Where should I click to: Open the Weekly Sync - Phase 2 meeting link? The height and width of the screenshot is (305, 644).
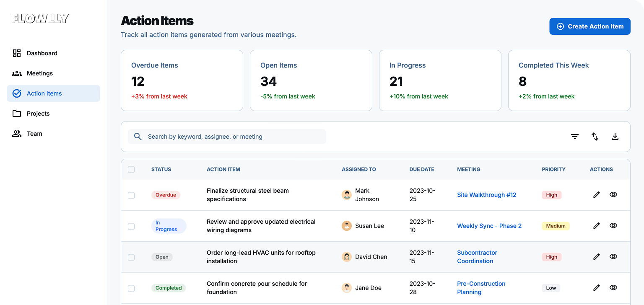pyautogui.click(x=489, y=226)
